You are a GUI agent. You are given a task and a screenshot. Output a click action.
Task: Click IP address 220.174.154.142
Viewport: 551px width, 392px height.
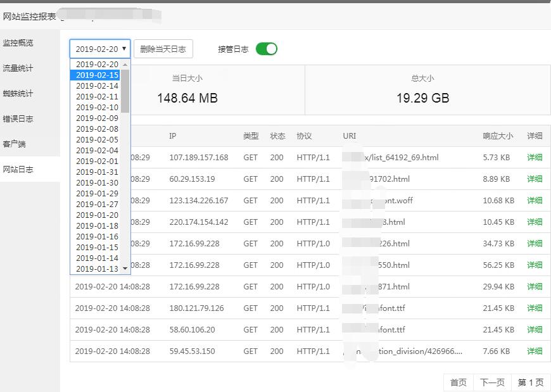(x=199, y=222)
